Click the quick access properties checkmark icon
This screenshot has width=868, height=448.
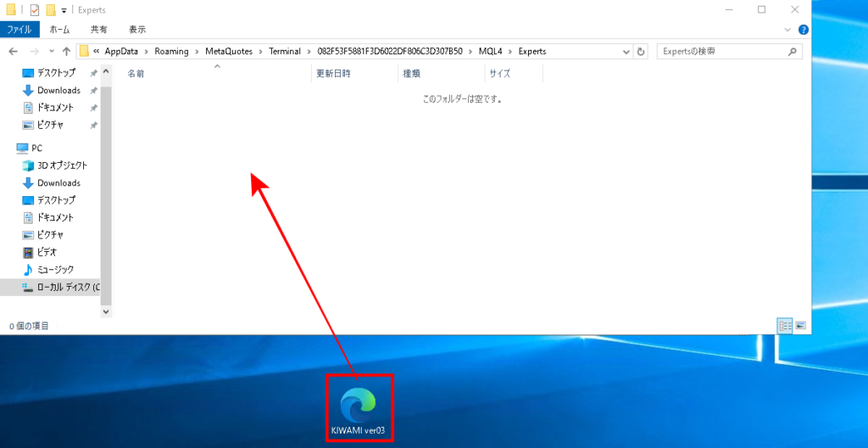(x=34, y=10)
